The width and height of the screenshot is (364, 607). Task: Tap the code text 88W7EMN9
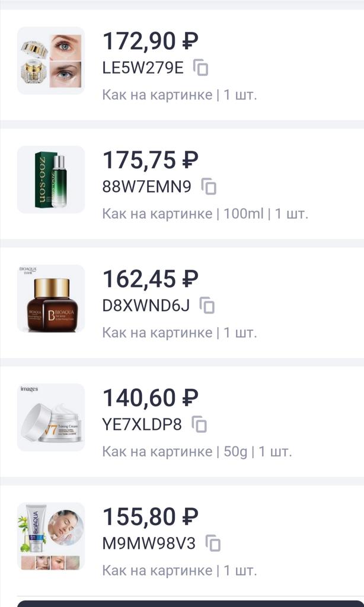point(147,187)
